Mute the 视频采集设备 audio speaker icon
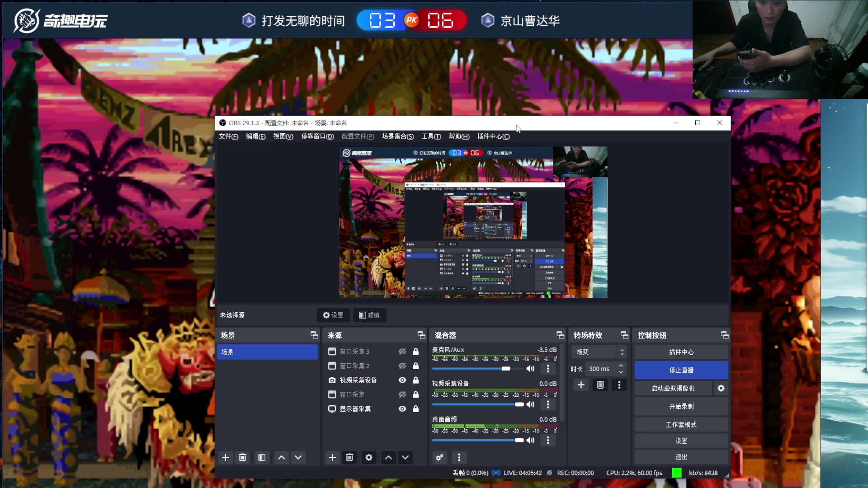The height and width of the screenshot is (488, 868). click(x=531, y=404)
